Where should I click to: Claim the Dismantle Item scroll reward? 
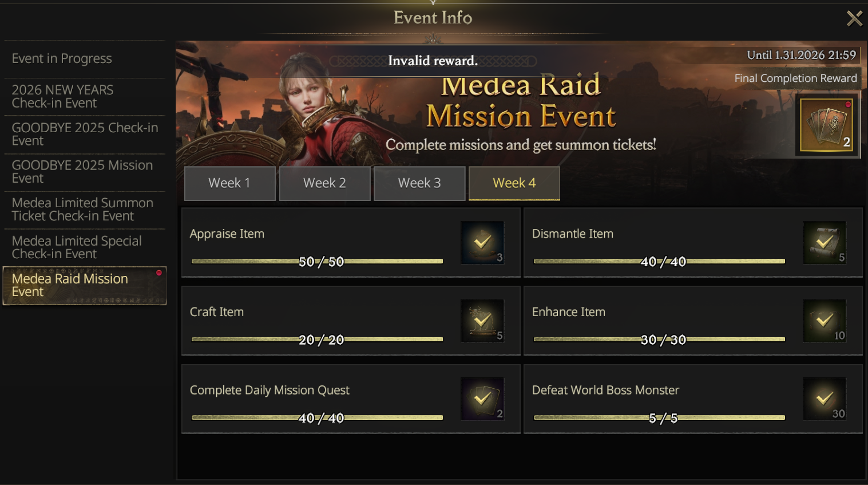pos(824,242)
